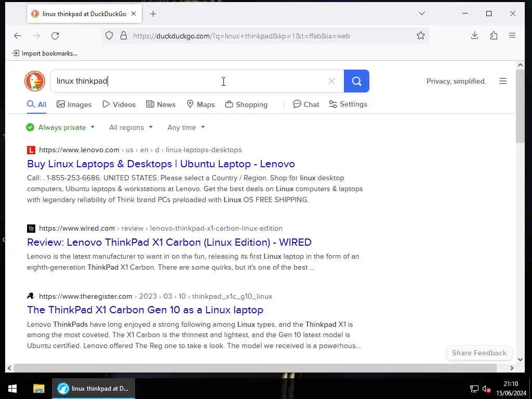Open the DuckDuckGo hamburger side menu

(x=503, y=81)
